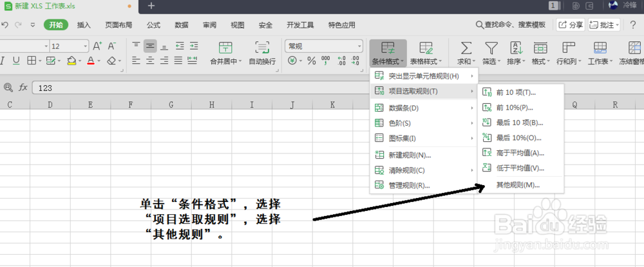This screenshot has height=267, width=644.
Task: Click the 求和 sum sigma icon
Action: 466,48
